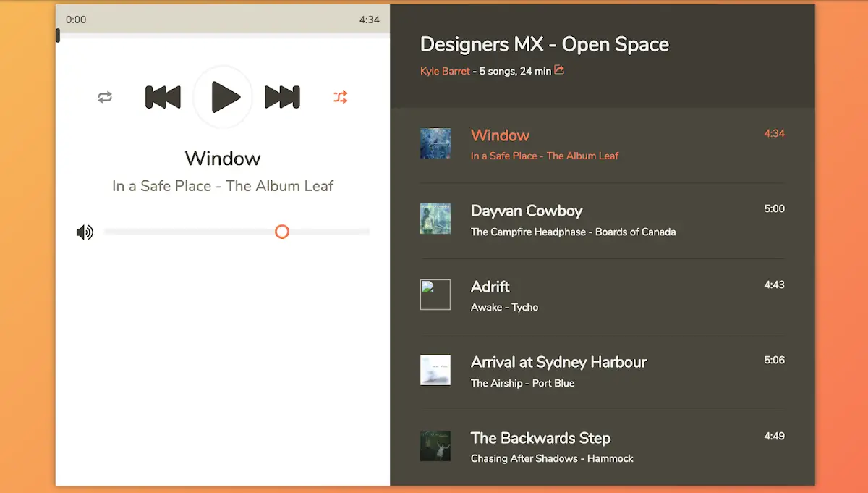The height and width of the screenshot is (493, 868).
Task: Click the 'Awake - Tycho' subtitle
Action: tap(505, 307)
